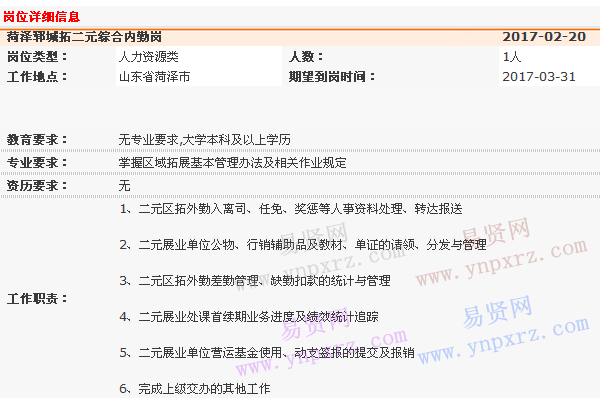Select the value 人力资源类

click(x=148, y=57)
